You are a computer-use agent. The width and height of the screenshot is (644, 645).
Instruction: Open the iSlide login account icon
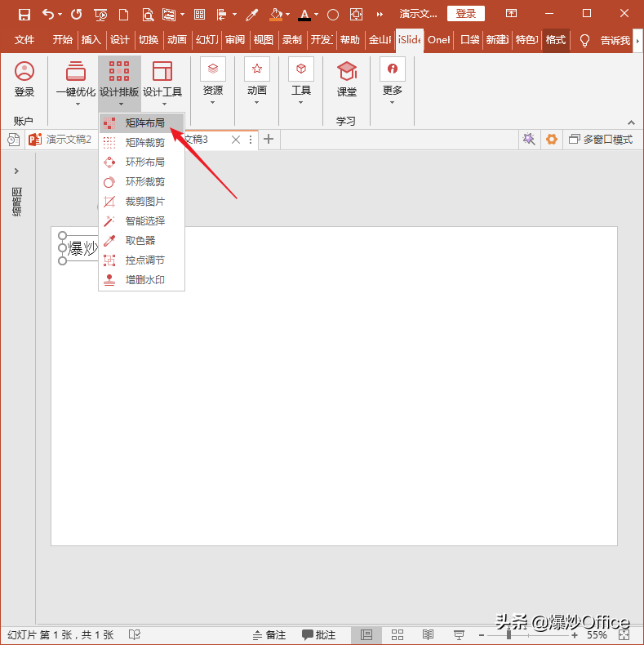(24, 80)
